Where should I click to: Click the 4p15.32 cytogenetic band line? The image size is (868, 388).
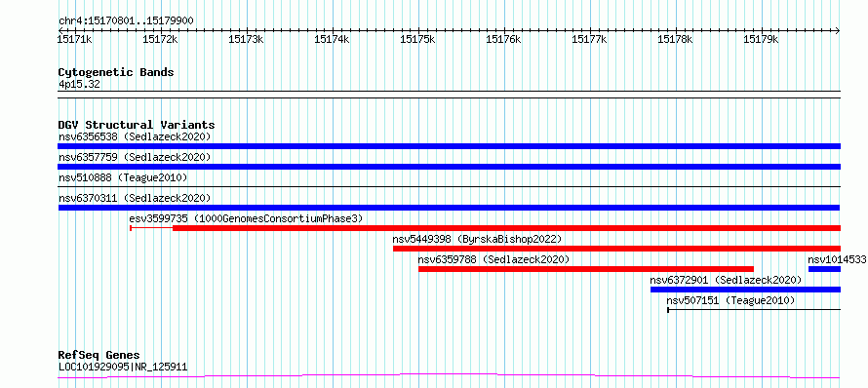pyautogui.click(x=449, y=95)
